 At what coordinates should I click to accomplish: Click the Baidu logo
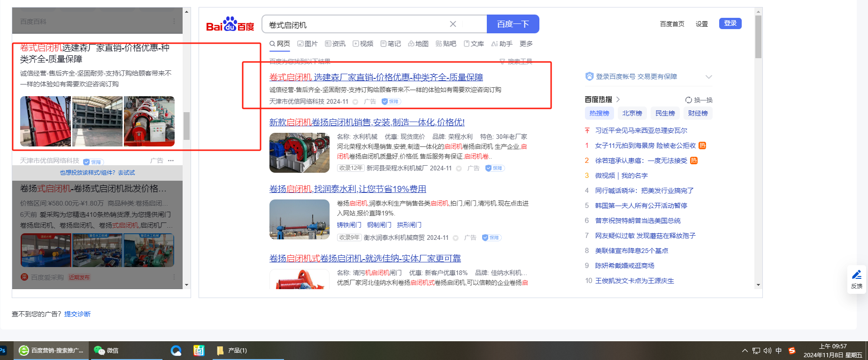(230, 24)
